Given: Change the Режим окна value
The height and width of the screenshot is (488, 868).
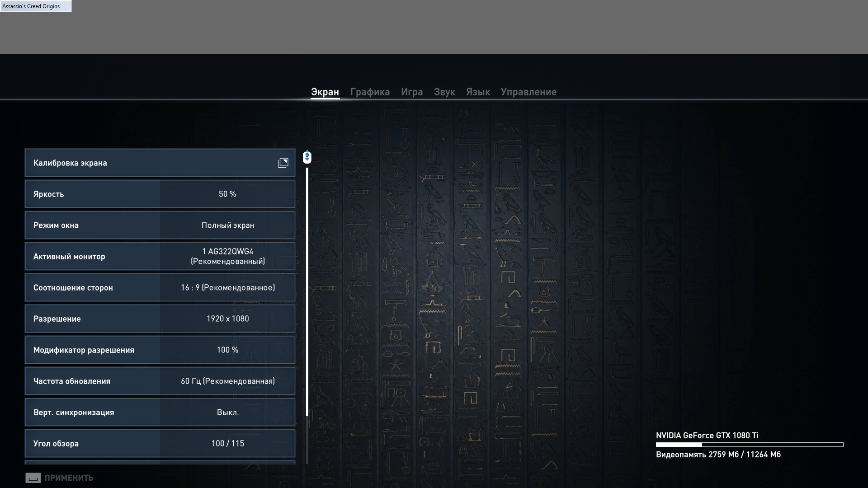Looking at the screenshot, I should [227, 225].
